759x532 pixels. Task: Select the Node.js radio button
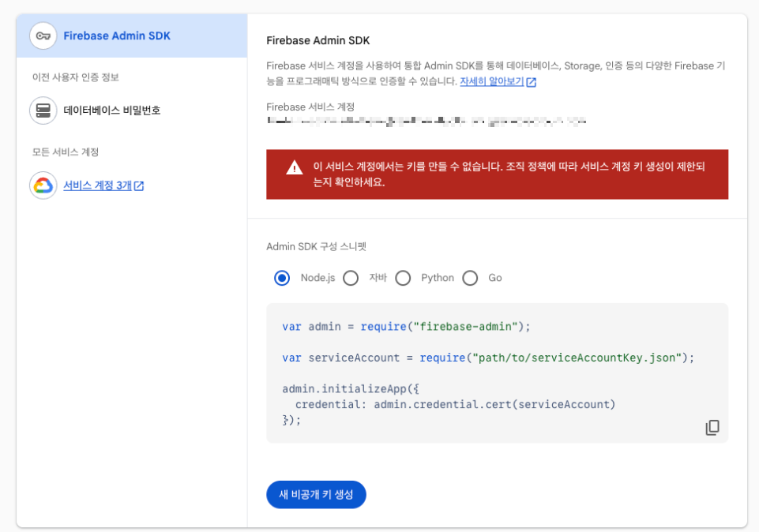282,278
